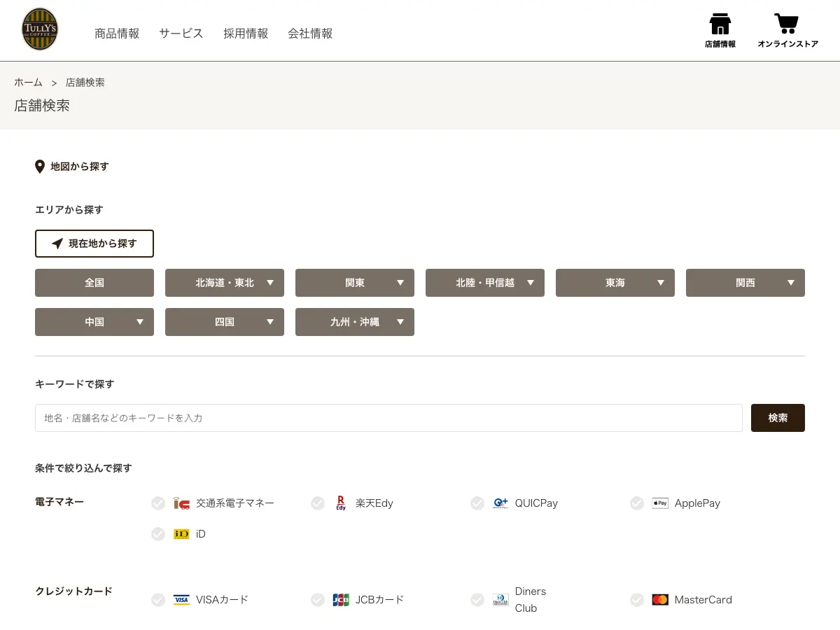Viewport: 840px width, 630px height.
Task: Open the 会社情報 menu
Action: 310,34
